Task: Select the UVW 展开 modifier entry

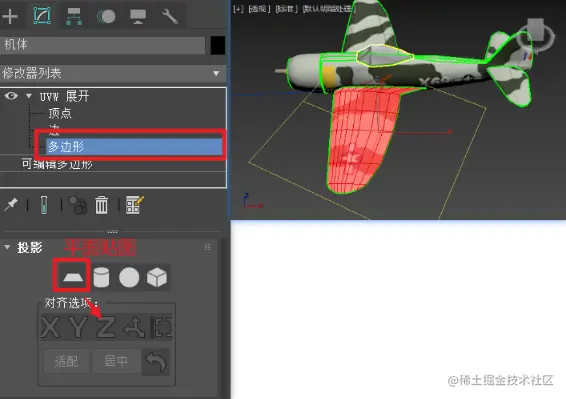Action: point(65,96)
